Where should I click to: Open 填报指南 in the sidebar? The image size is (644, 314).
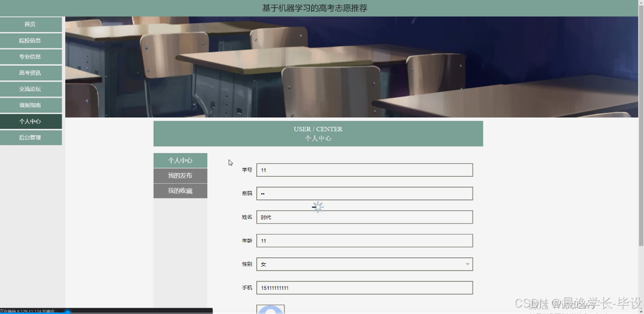(x=31, y=105)
